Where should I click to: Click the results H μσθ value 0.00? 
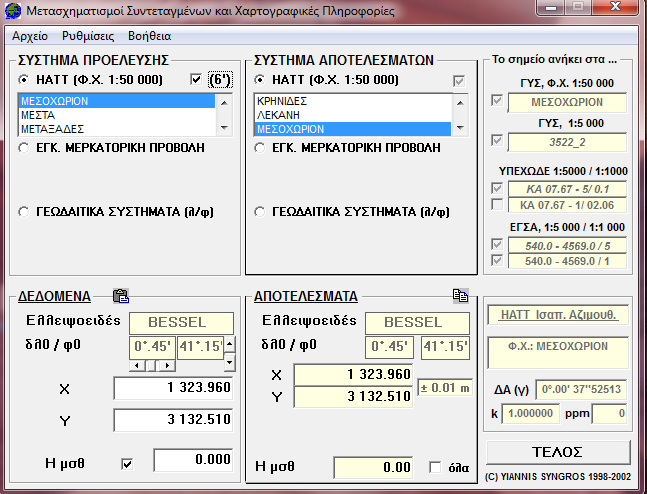(x=373, y=467)
